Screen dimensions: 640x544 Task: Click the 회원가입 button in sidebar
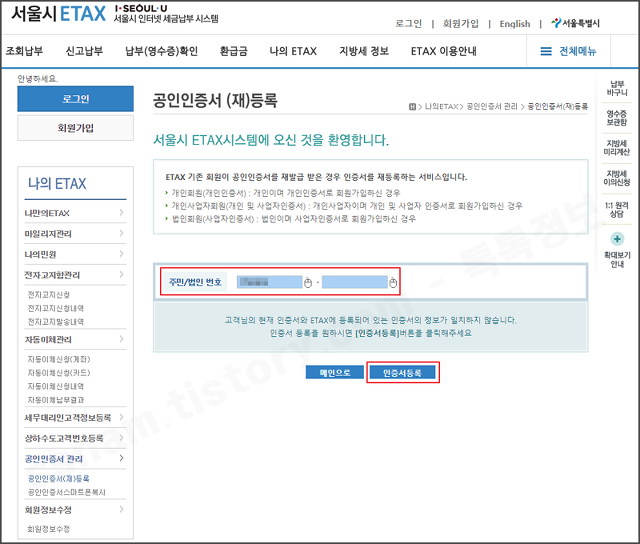coord(76,128)
